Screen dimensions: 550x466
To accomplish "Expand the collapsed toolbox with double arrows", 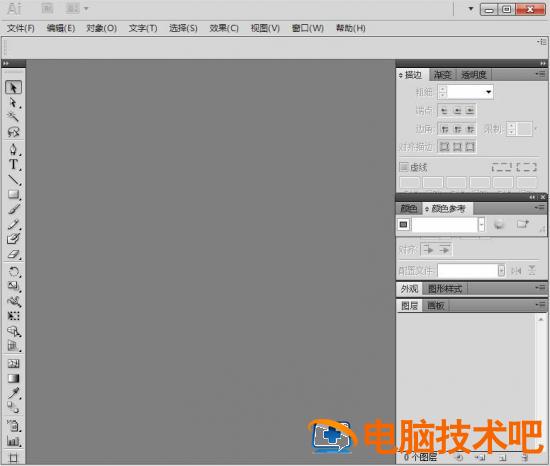I will pos(6,63).
